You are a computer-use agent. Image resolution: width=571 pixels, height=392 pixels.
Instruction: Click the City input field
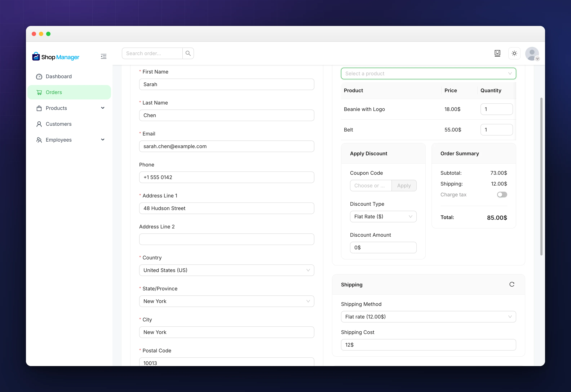pos(227,332)
